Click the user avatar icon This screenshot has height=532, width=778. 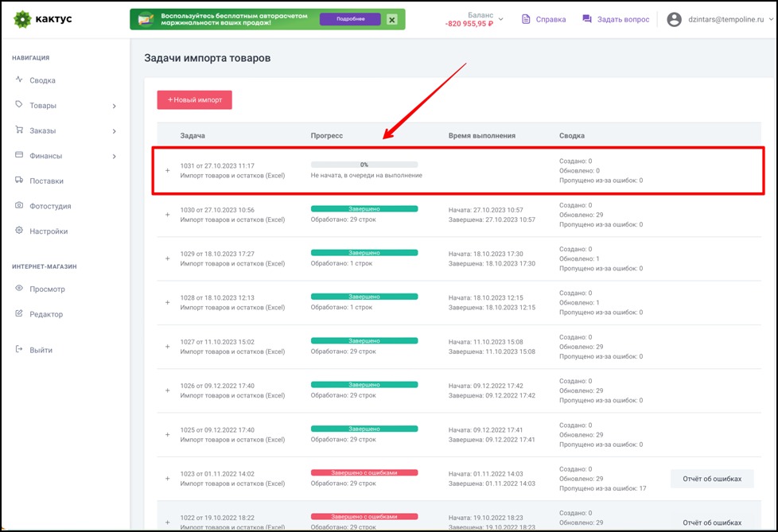[675, 19]
